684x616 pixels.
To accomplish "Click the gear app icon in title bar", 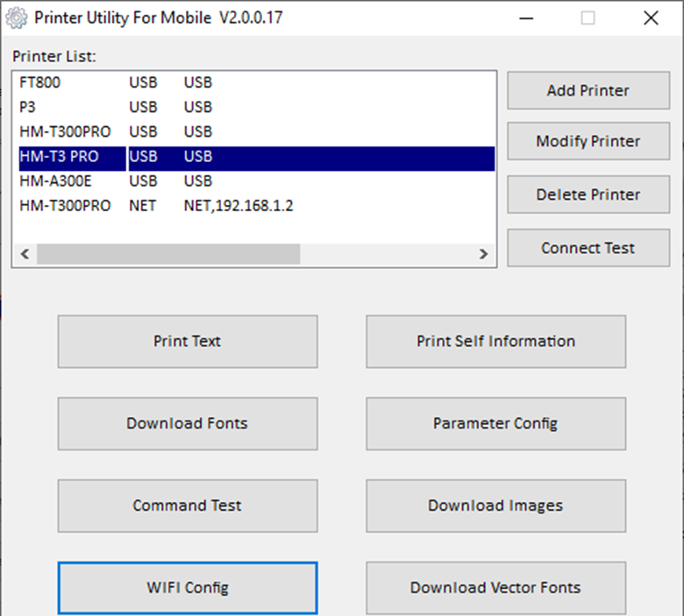I will (17, 18).
